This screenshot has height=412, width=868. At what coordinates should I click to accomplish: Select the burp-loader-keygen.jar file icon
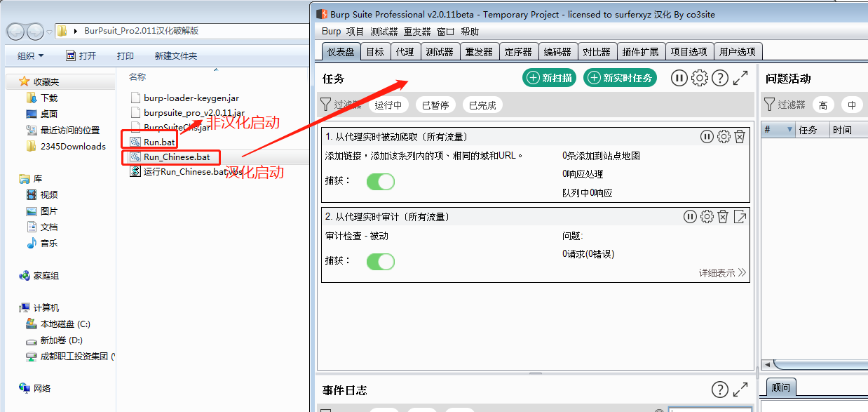135,98
